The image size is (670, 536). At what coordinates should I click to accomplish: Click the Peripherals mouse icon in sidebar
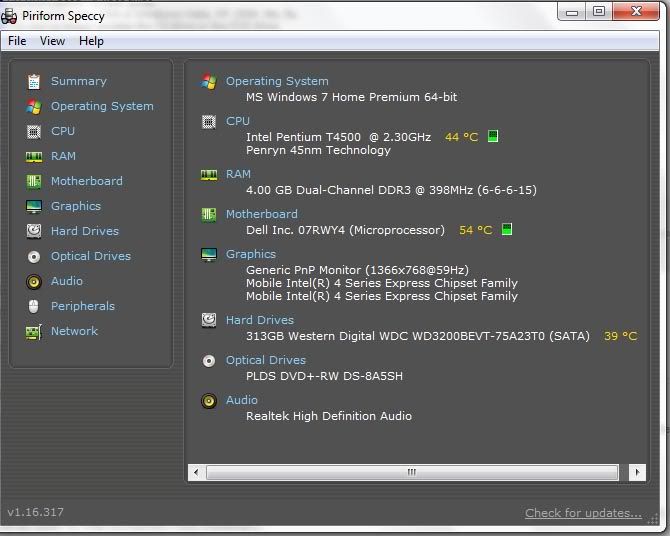34,306
